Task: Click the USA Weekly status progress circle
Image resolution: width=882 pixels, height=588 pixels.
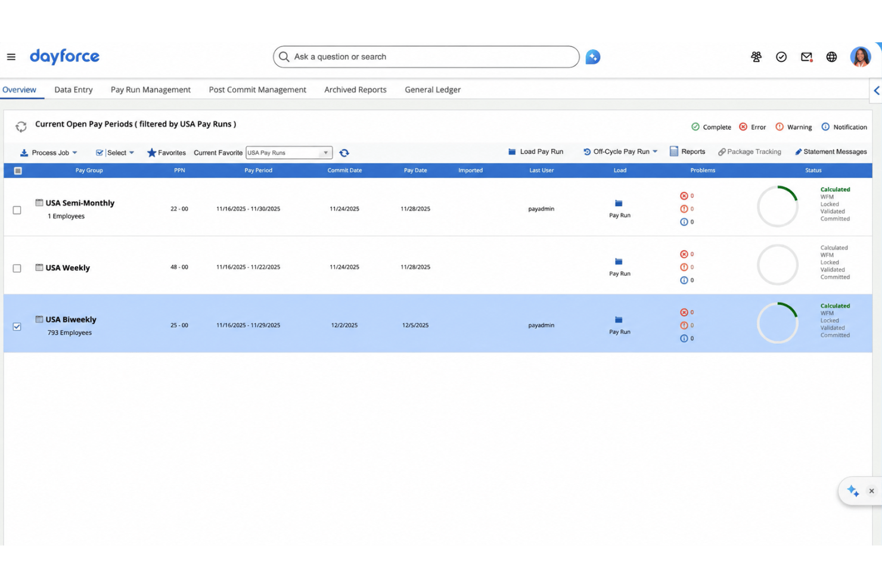Action: click(x=778, y=265)
